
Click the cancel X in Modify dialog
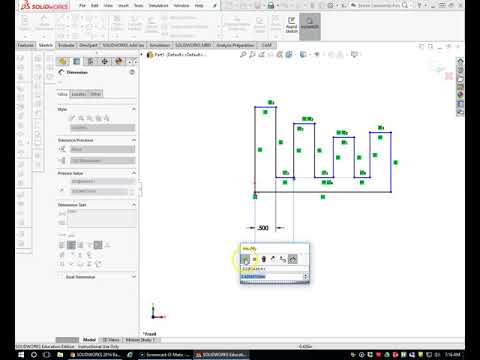coord(255,259)
